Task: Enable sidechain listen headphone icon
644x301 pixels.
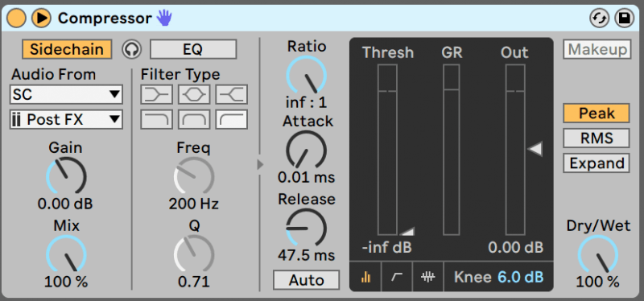Action: click(x=131, y=49)
